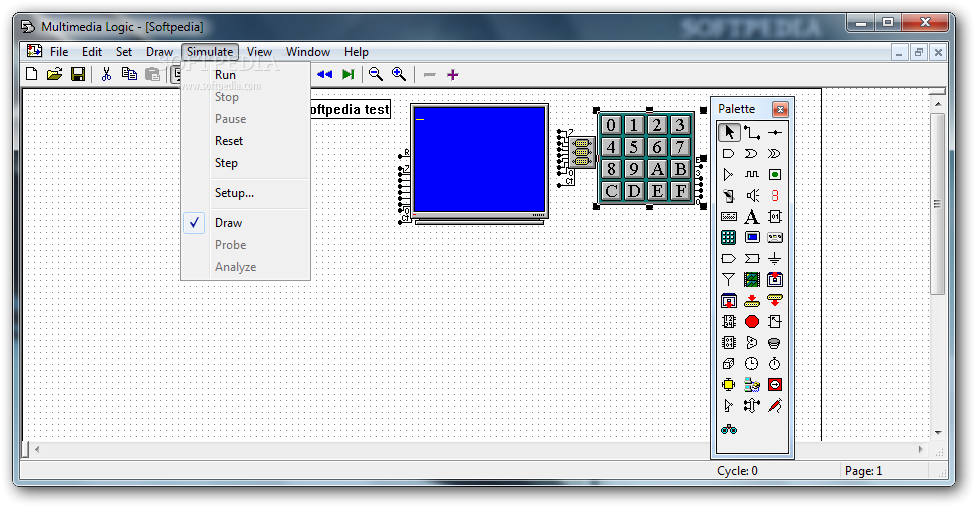Screen dimensions: 976x507
Task: Select the green LED device in Palette
Action: pos(774,175)
